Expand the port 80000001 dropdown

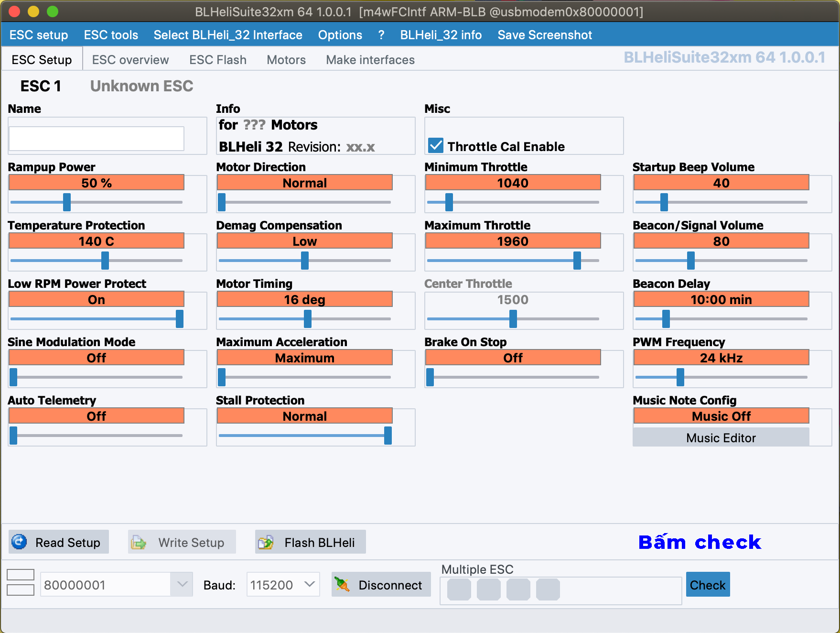pyautogui.click(x=182, y=584)
